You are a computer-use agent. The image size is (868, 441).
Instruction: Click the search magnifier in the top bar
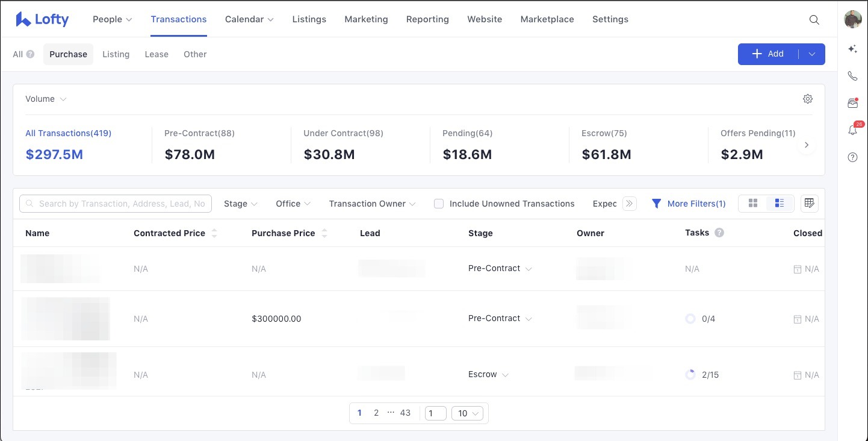click(814, 19)
